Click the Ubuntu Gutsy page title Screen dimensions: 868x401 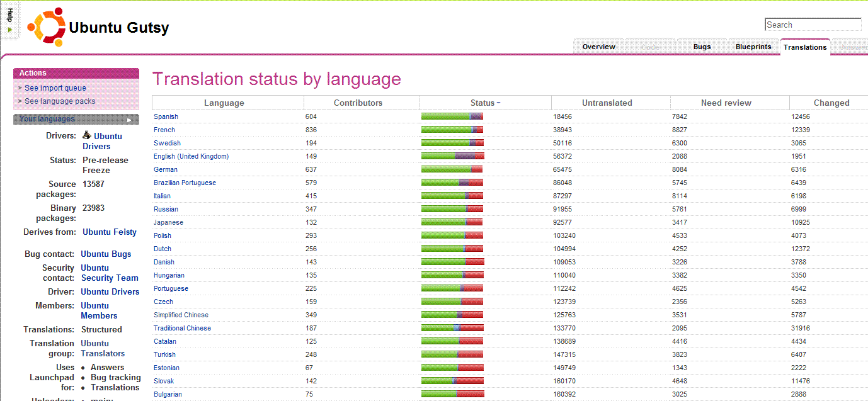(119, 28)
